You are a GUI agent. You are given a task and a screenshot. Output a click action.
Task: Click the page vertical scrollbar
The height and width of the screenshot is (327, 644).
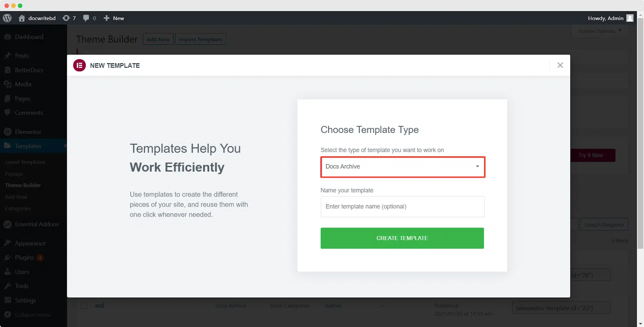tap(640, 133)
